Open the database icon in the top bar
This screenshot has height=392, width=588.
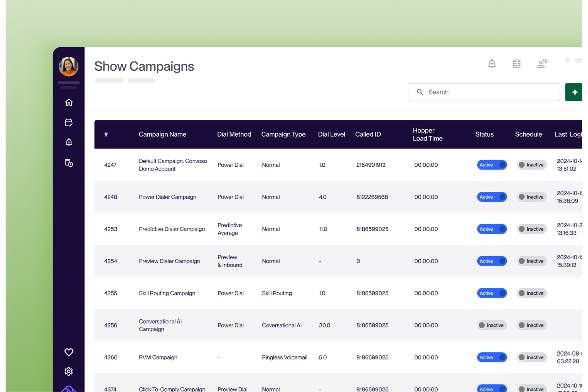click(x=516, y=64)
